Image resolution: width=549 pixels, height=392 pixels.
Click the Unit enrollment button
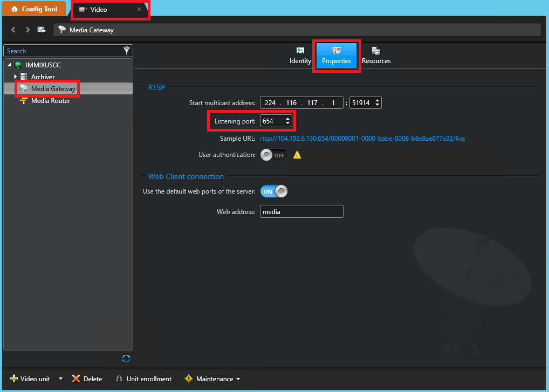click(x=144, y=379)
